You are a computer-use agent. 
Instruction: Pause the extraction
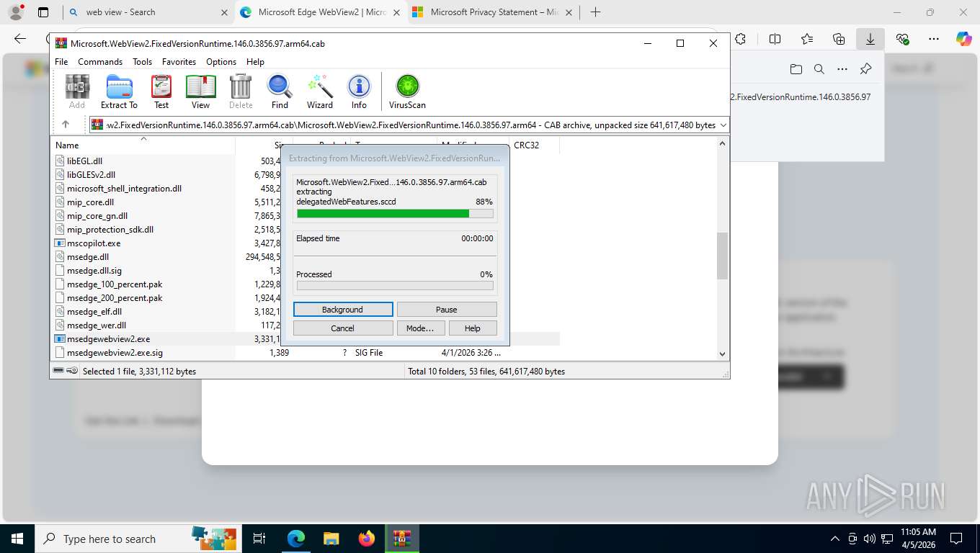(x=447, y=310)
